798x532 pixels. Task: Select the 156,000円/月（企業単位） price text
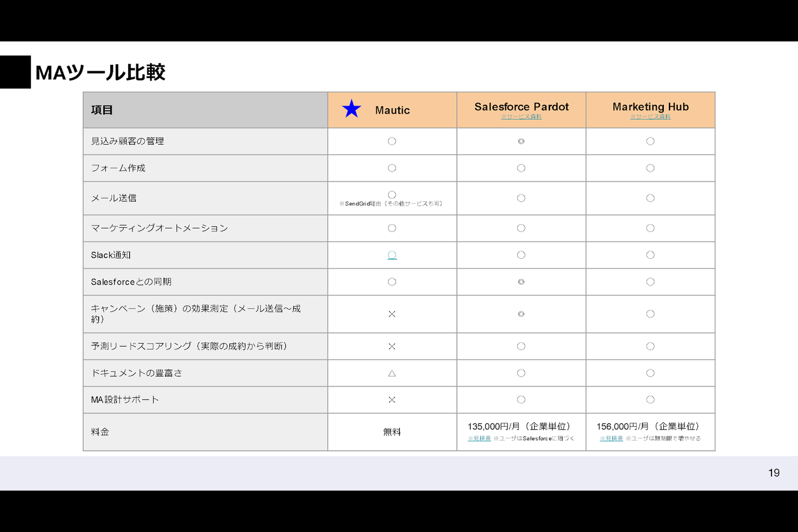tap(648, 426)
